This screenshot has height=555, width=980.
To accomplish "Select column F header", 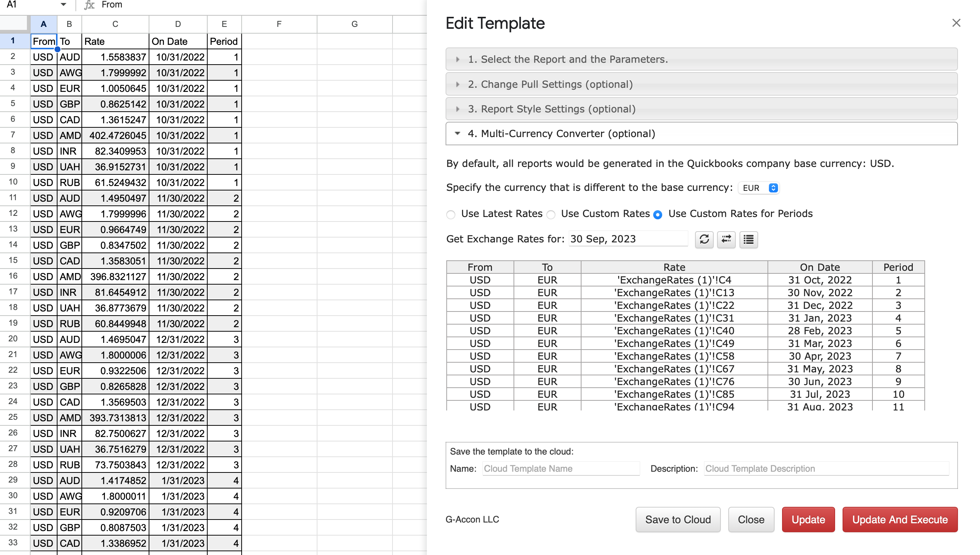I will [279, 24].
